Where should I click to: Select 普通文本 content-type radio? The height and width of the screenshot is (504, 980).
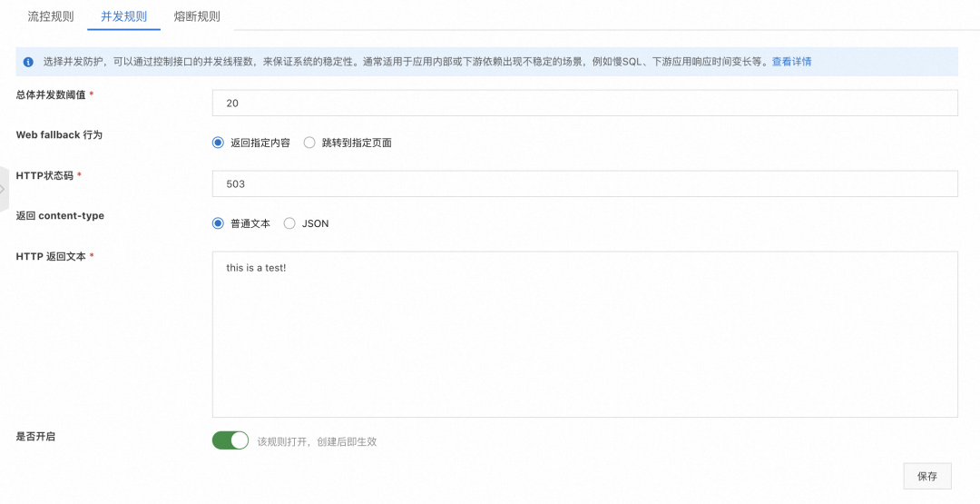tap(218, 223)
